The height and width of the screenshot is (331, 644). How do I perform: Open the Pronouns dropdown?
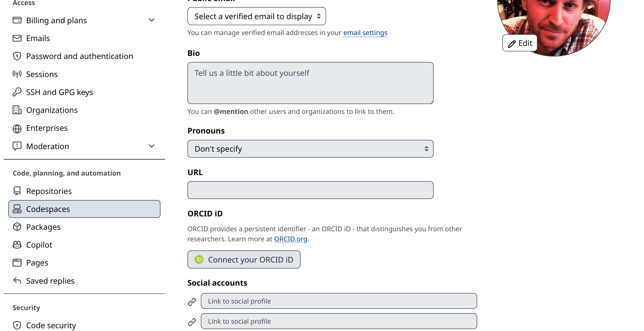pyautogui.click(x=310, y=149)
